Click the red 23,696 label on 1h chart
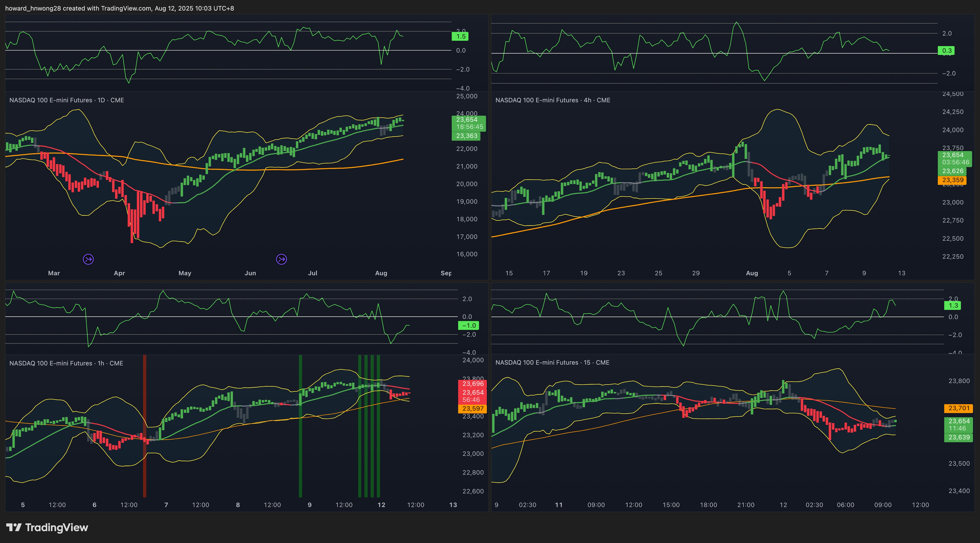Viewport: 980px width, 543px height. [x=472, y=384]
